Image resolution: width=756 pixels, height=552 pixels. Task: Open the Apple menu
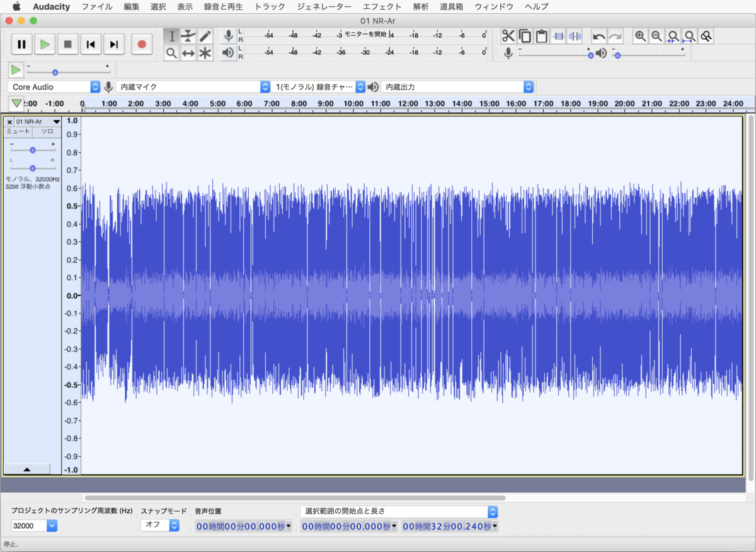coord(16,7)
